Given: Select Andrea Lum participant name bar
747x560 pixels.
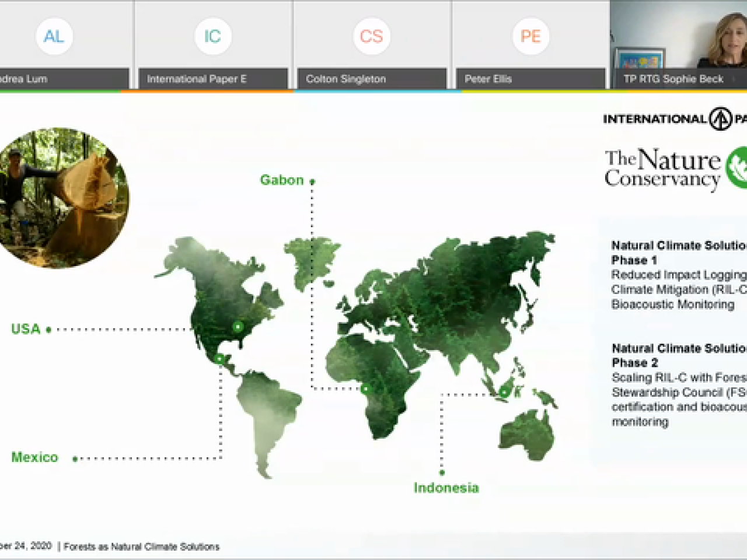Looking at the screenshot, I should pyautogui.click(x=64, y=79).
